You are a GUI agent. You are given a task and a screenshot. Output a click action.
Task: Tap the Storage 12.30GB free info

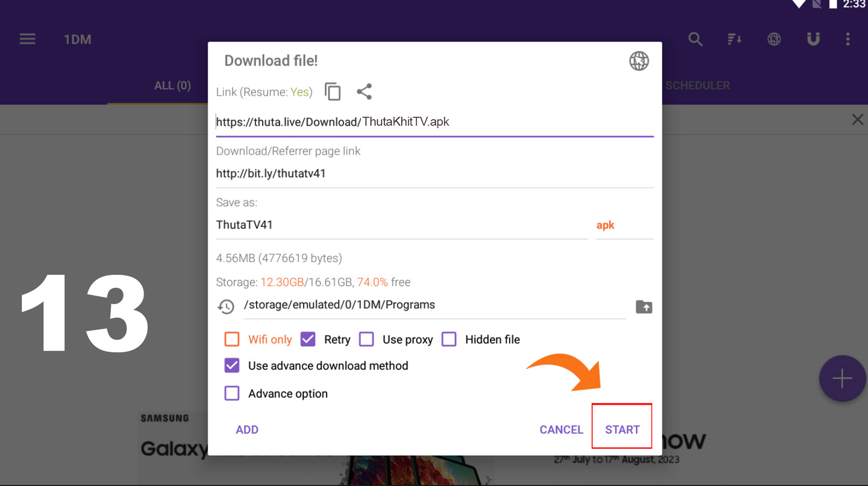[x=313, y=282]
